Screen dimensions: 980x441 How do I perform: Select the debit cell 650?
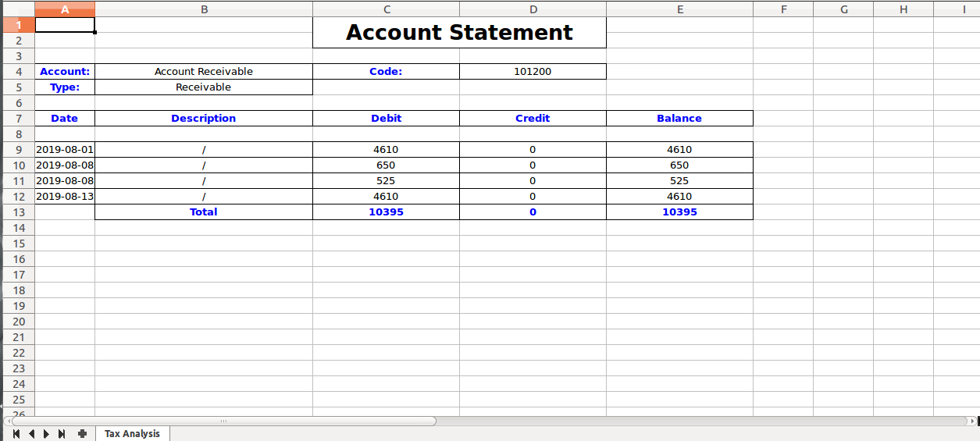click(387, 165)
